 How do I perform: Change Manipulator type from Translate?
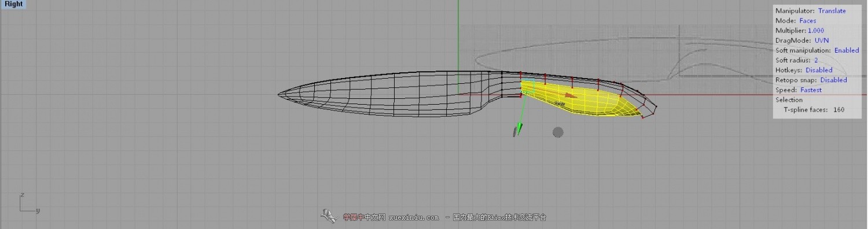click(832, 11)
